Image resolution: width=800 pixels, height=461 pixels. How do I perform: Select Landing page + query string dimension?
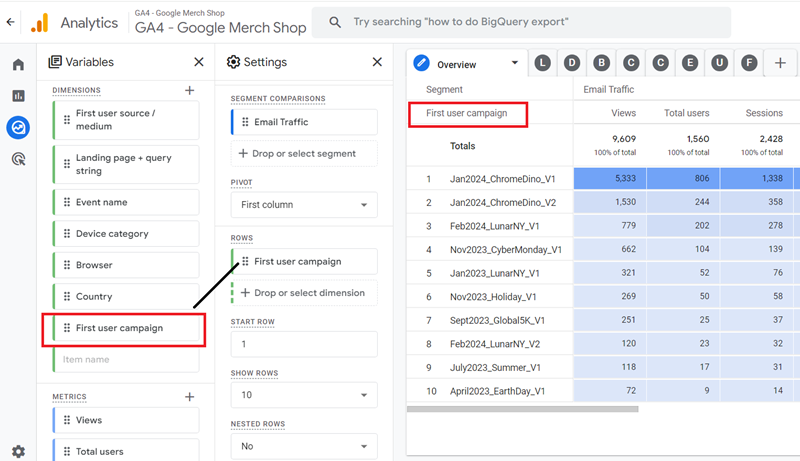pos(126,164)
